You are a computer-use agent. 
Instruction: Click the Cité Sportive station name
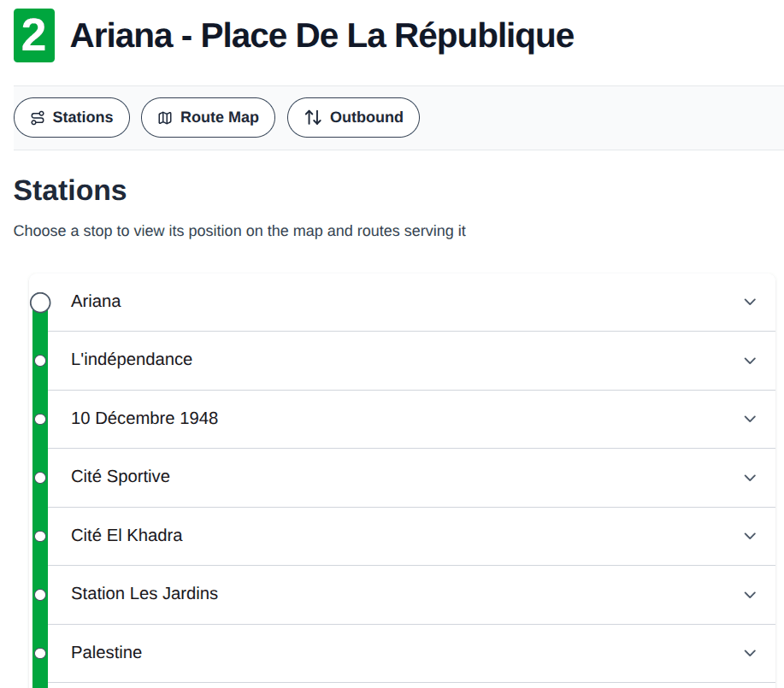pyautogui.click(x=121, y=477)
